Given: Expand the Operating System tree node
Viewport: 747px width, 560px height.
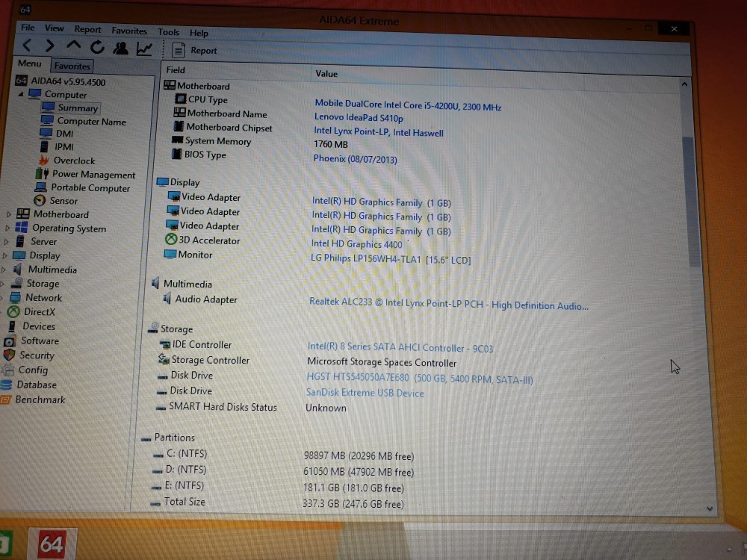Looking at the screenshot, I should 7,228.
